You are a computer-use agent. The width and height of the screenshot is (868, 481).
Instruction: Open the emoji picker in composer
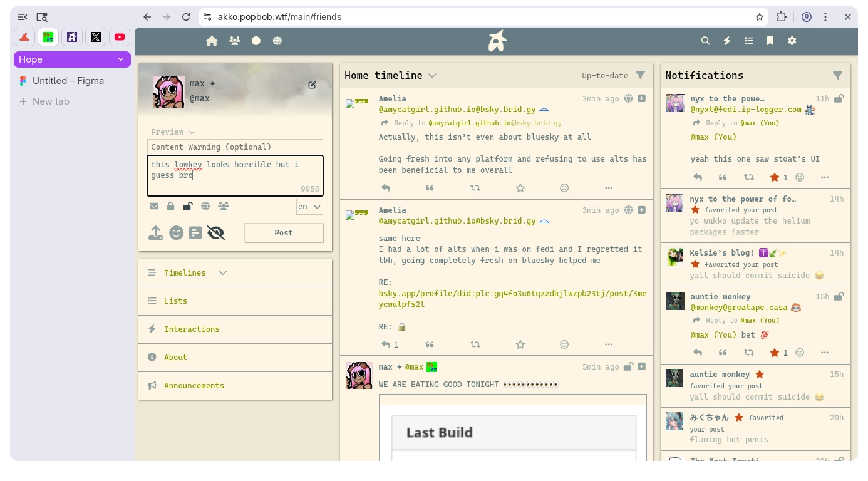click(177, 233)
